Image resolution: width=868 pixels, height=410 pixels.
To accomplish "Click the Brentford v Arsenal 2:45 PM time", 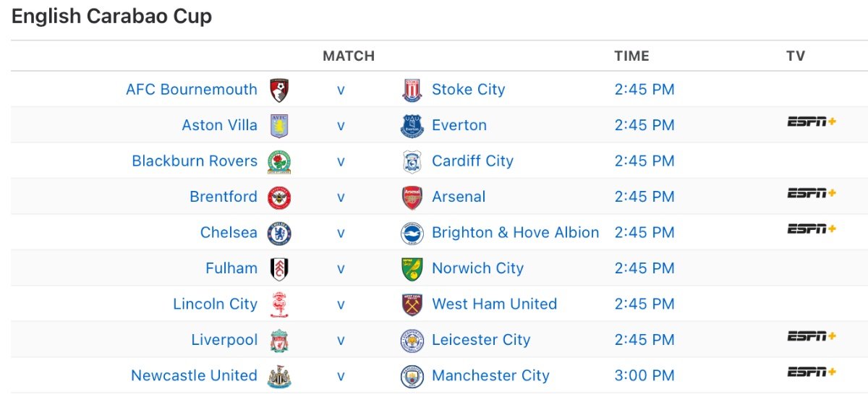I will pyautogui.click(x=644, y=197).
